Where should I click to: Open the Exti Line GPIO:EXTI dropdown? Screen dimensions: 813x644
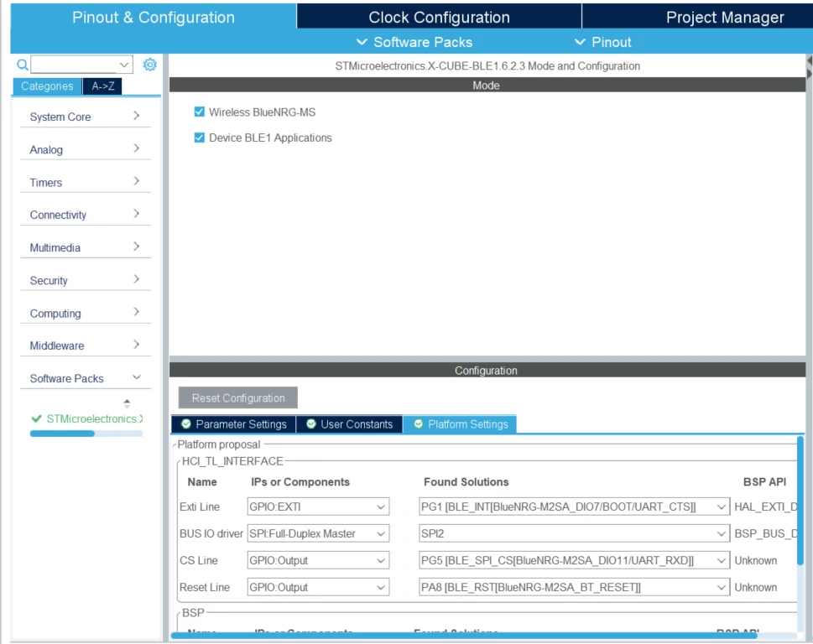318,506
